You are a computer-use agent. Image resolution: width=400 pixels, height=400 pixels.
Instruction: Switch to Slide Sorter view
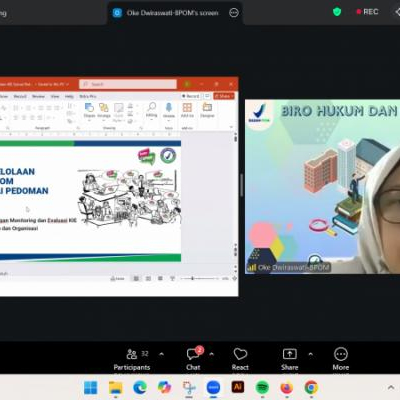click(x=148, y=278)
